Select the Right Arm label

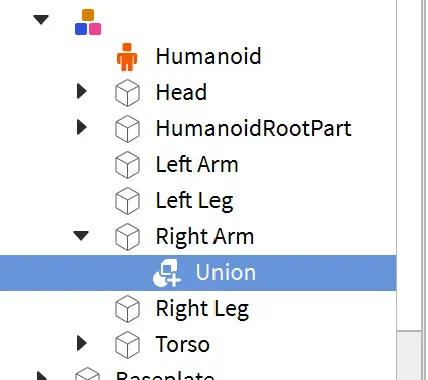tap(205, 236)
